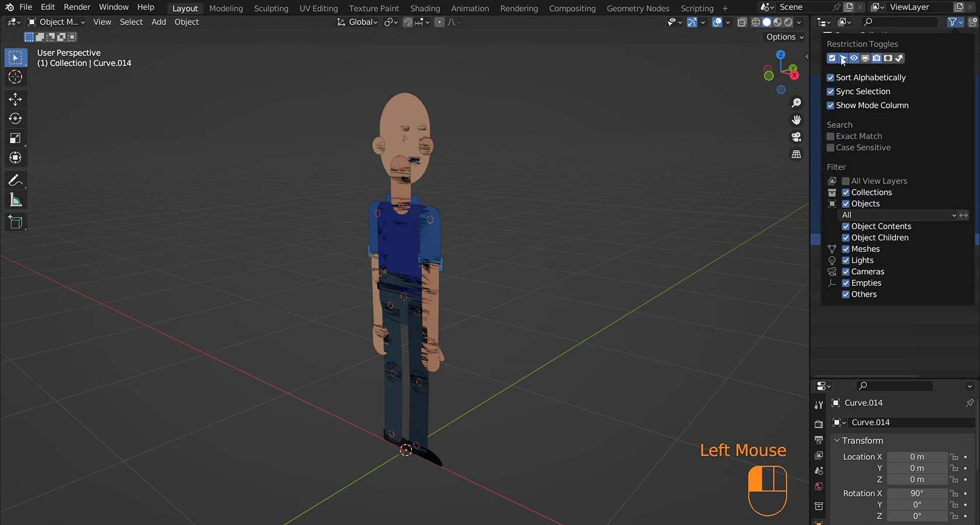The width and height of the screenshot is (980, 525).
Task: Pick the Add Cube tool
Action: point(15,222)
